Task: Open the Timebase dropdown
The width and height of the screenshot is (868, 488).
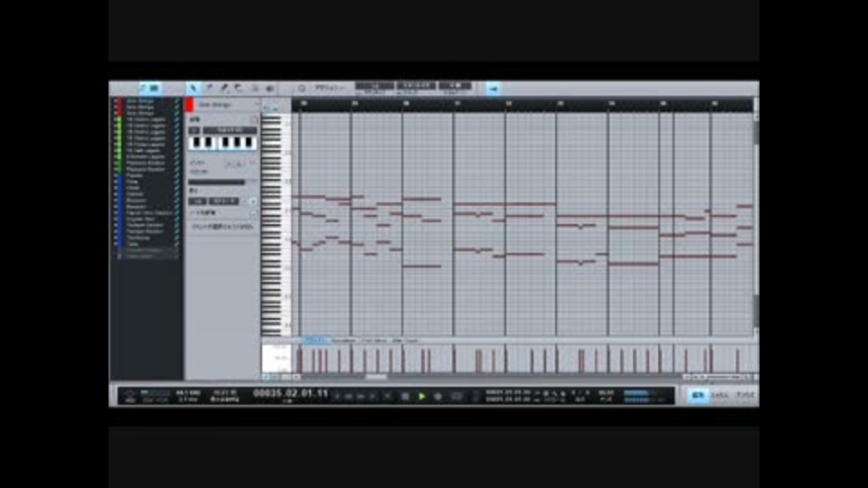Action: pos(416,86)
